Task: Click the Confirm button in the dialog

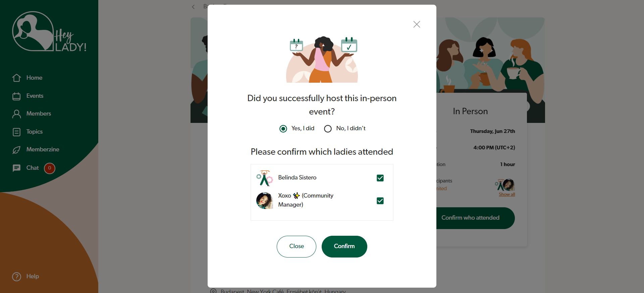Action: (x=344, y=246)
